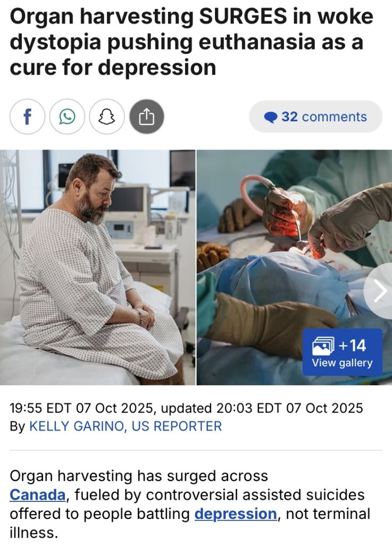View author Kelly Garino's profile
The height and width of the screenshot is (545, 392).
click(78, 426)
